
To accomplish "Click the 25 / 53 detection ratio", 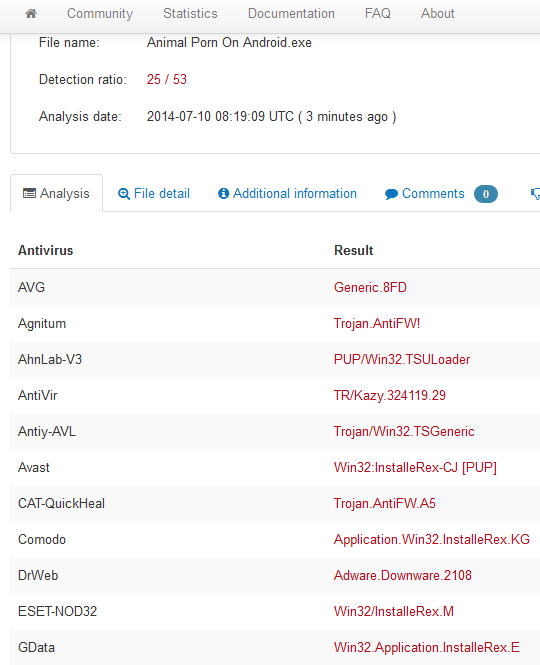I will 167,79.
